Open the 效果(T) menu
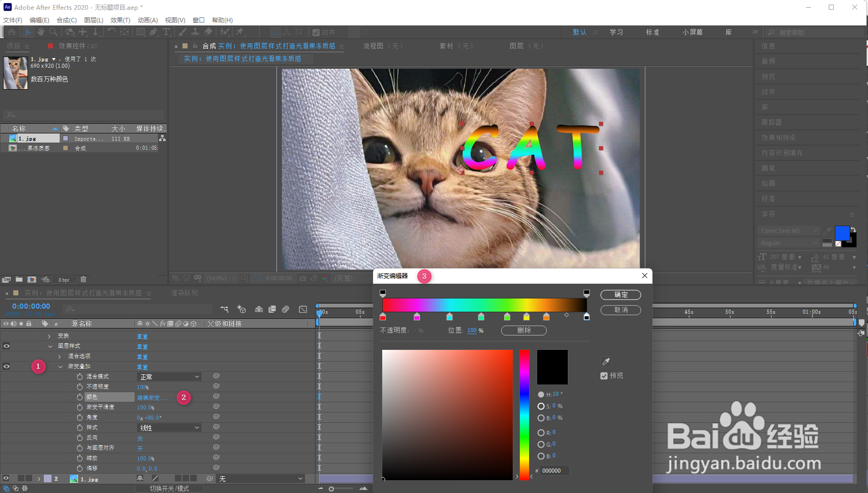The image size is (868, 493). (120, 20)
